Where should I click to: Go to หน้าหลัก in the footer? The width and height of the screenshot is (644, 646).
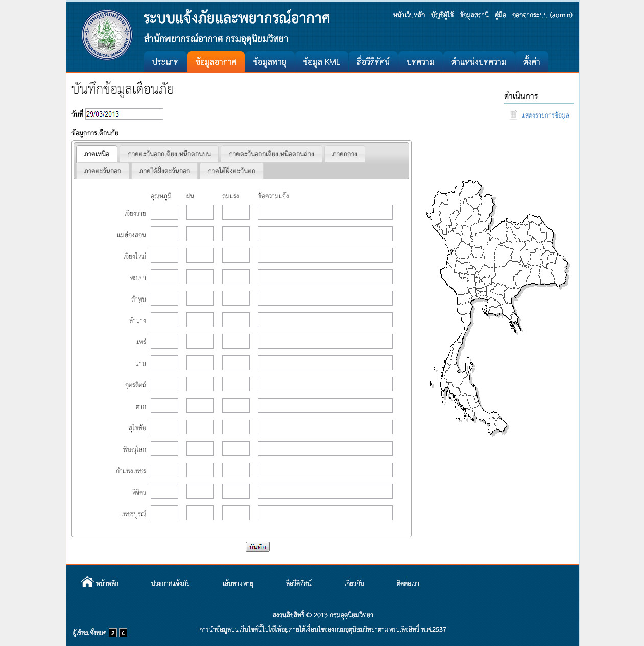pyautogui.click(x=107, y=583)
